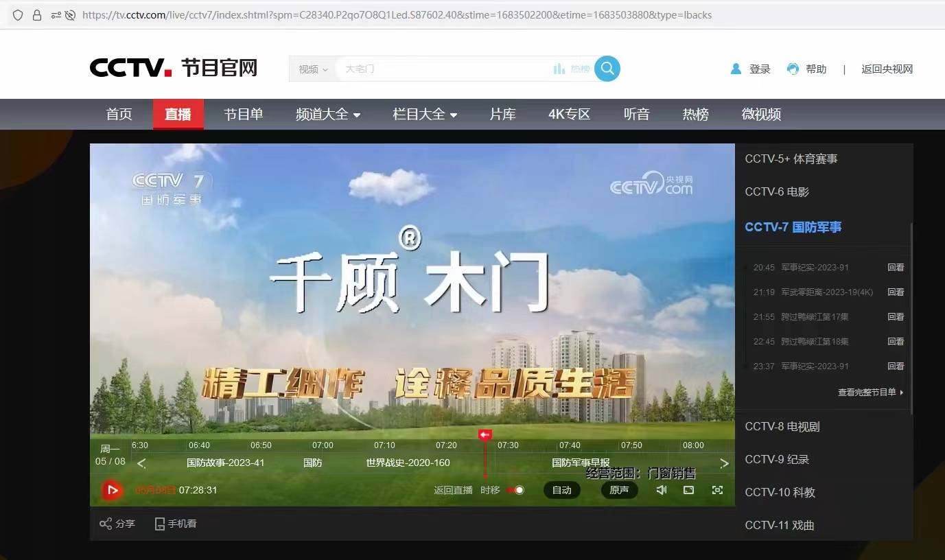Click the 帮助 link
The height and width of the screenshot is (560, 945).
816,69
